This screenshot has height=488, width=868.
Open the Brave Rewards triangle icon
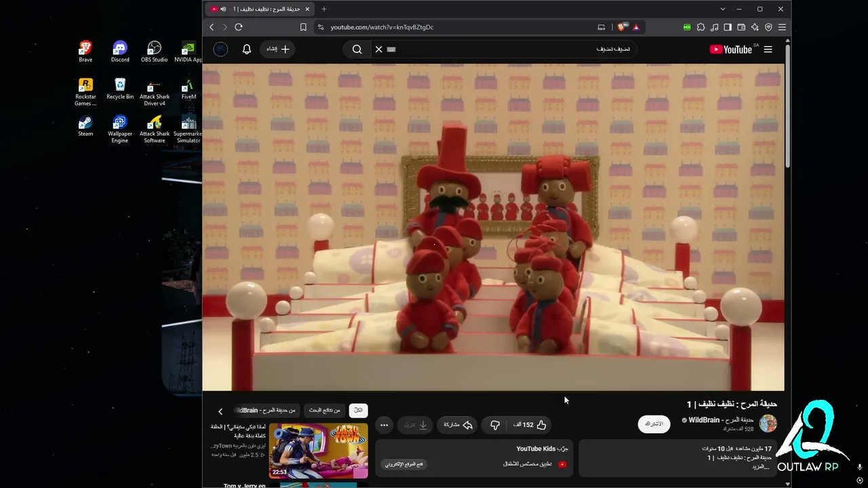click(x=636, y=27)
